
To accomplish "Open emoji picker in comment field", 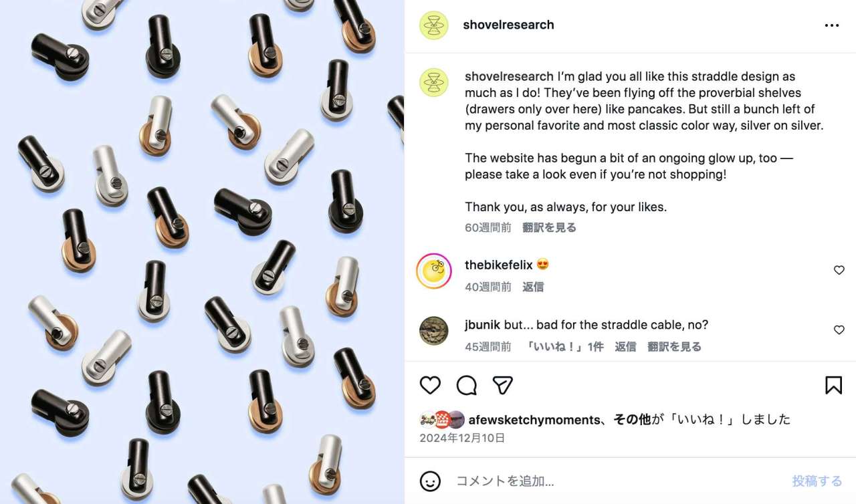I will coord(430,481).
